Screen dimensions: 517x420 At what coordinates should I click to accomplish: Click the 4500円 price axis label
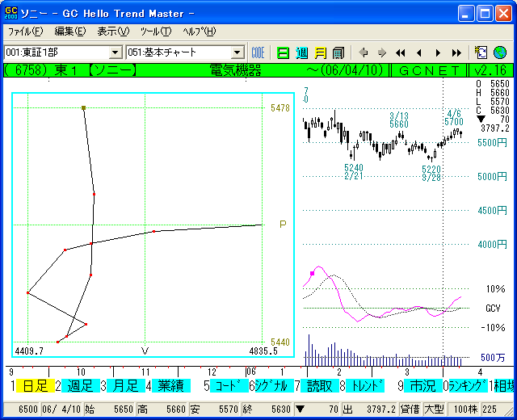[x=492, y=210]
